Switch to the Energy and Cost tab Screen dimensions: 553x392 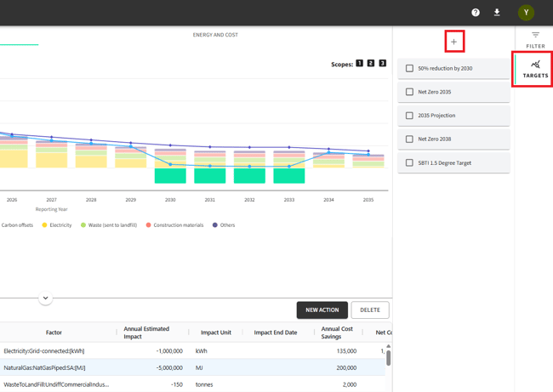(x=215, y=35)
